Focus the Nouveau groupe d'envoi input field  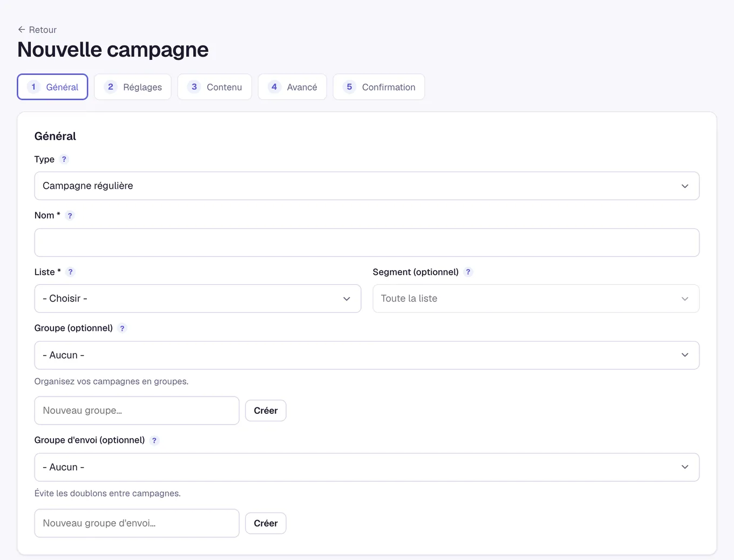(x=137, y=523)
